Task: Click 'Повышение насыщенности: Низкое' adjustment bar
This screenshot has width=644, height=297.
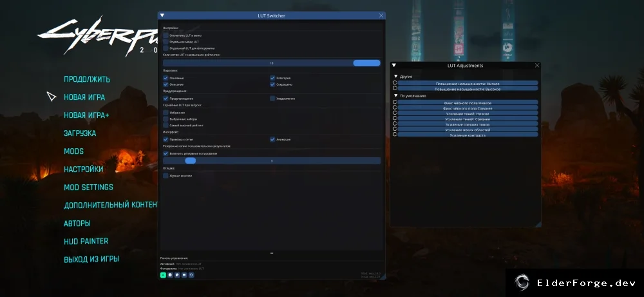Action: pos(468,83)
